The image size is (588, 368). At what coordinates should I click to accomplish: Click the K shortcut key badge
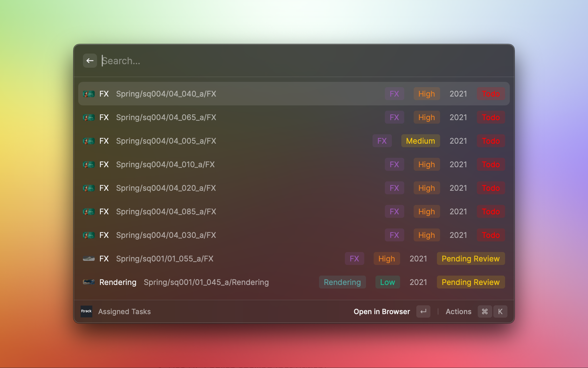click(500, 311)
